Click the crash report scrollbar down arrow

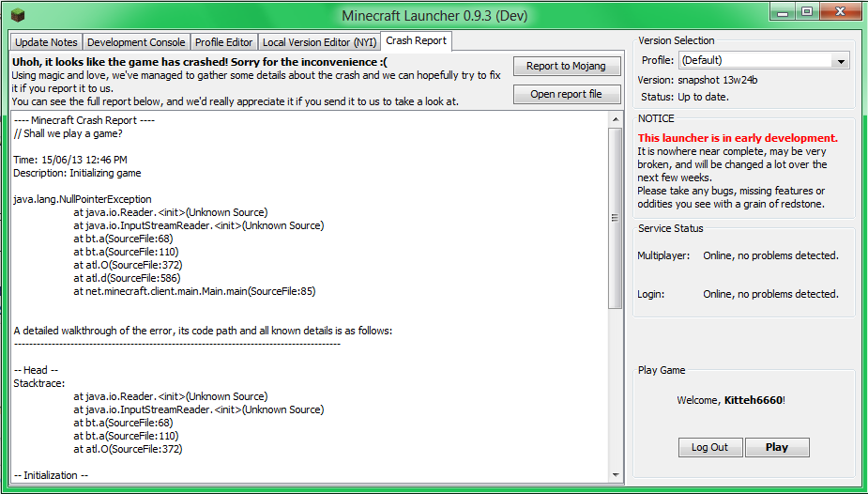(615, 474)
